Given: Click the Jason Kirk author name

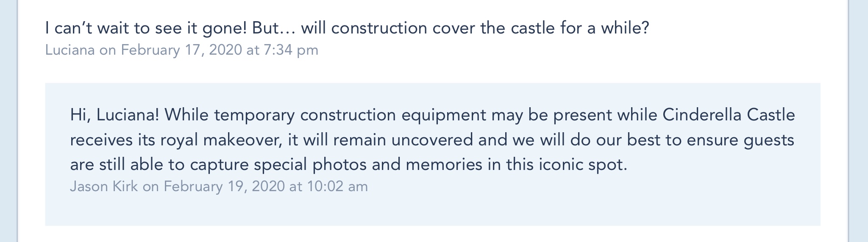Looking at the screenshot, I should [x=104, y=186].
